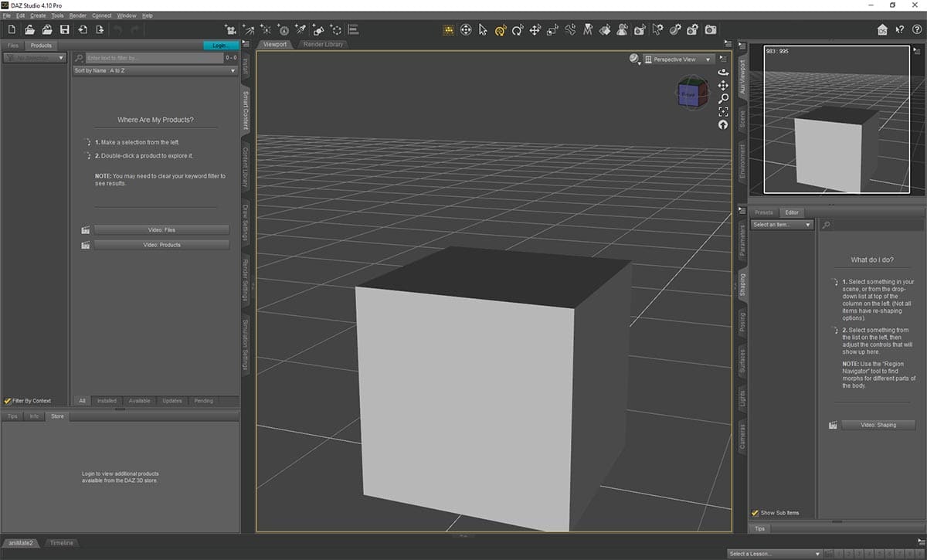Click the Video: Shaping button
Image resolution: width=927 pixels, height=560 pixels.
(x=878, y=424)
